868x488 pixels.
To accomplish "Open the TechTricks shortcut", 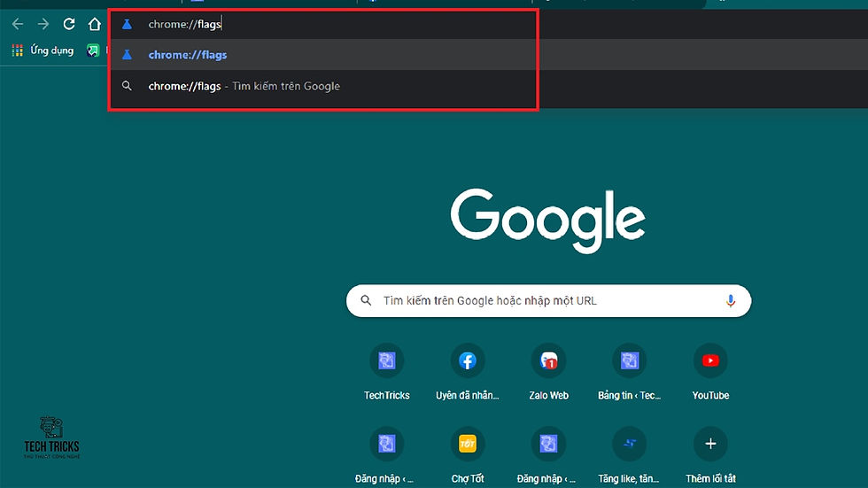I will coord(386,371).
